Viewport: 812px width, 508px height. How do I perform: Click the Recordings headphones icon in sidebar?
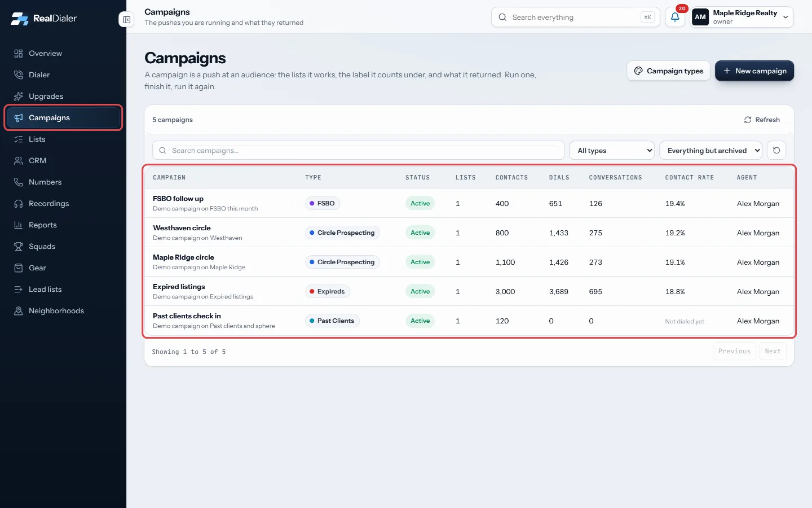(x=19, y=204)
